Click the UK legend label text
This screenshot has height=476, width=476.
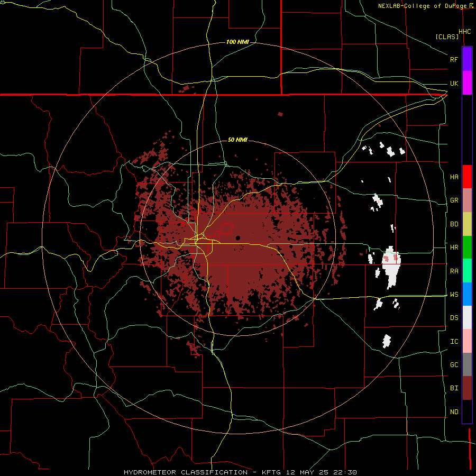tap(454, 83)
